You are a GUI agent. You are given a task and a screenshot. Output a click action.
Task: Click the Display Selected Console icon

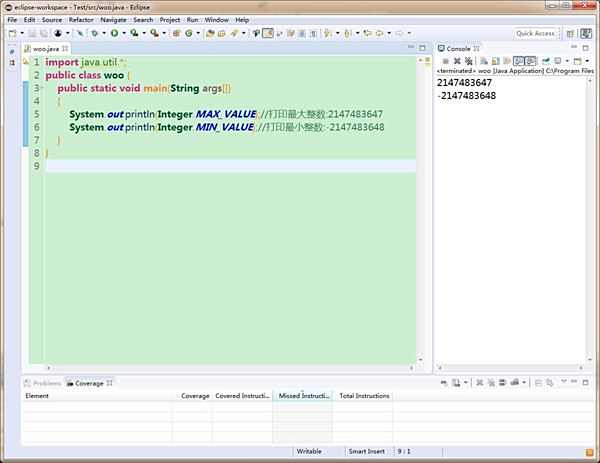(558, 61)
